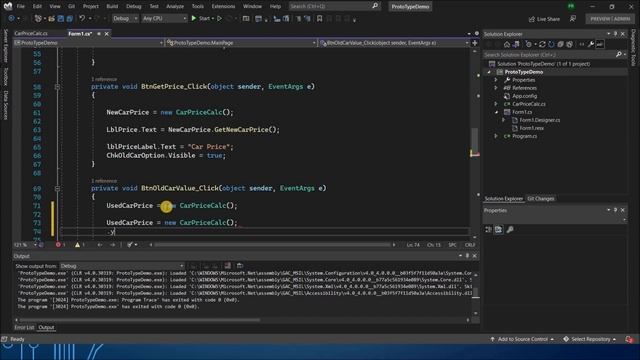
Task: Toggle pin on Form1.cs tab
Action: click(x=99, y=34)
